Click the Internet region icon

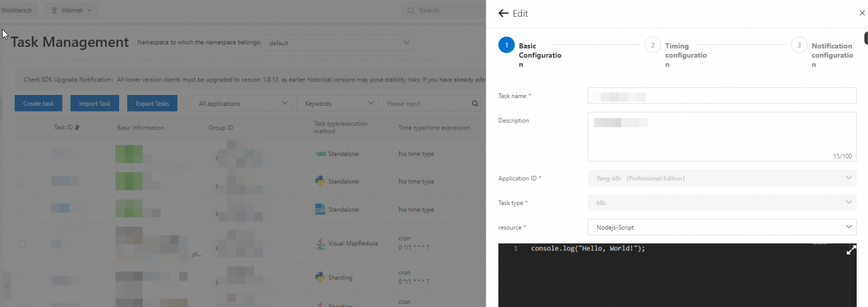(54, 10)
